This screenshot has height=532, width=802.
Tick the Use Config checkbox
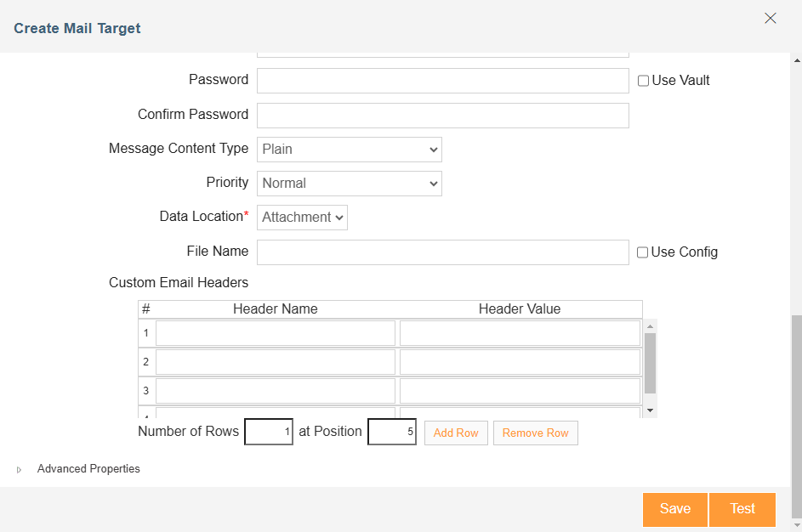[x=642, y=252]
